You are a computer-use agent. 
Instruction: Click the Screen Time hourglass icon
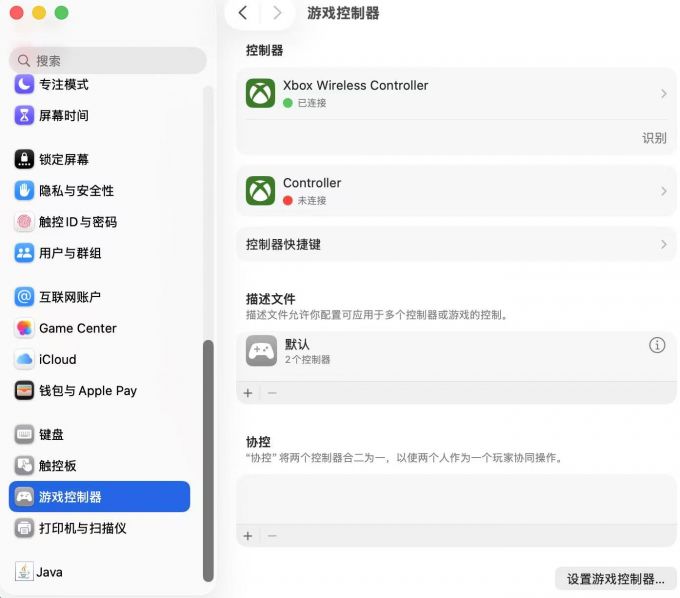pos(24,115)
